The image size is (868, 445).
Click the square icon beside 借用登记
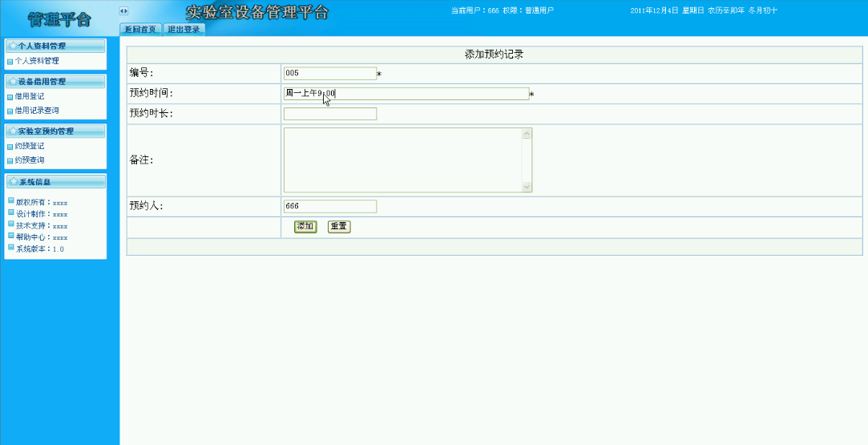(10, 97)
